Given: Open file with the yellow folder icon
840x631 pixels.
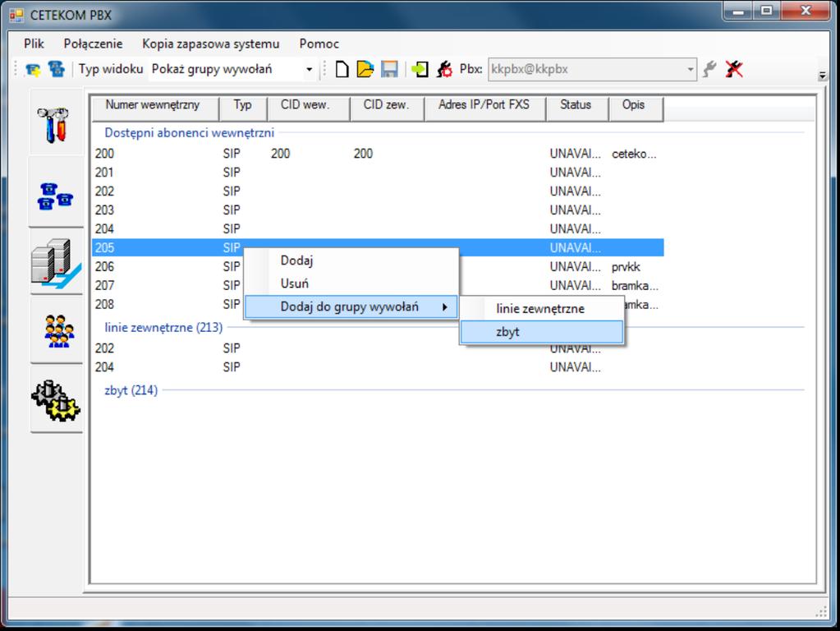Looking at the screenshot, I should coord(365,69).
